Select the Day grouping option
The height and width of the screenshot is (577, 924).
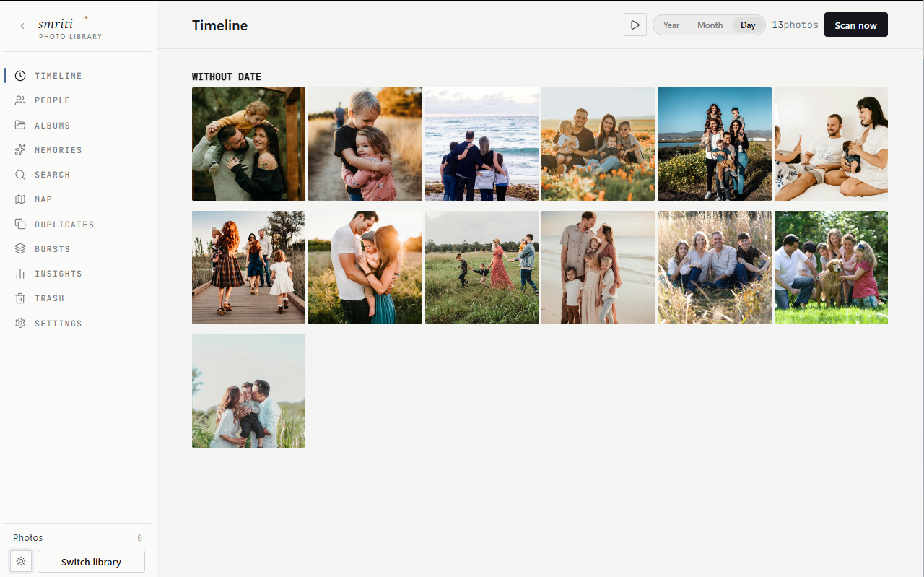click(748, 25)
